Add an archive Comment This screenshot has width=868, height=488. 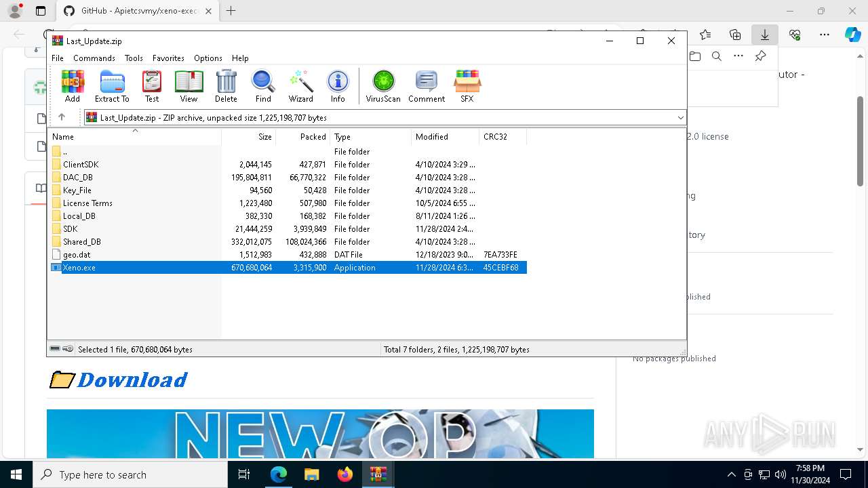pos(427,86)
